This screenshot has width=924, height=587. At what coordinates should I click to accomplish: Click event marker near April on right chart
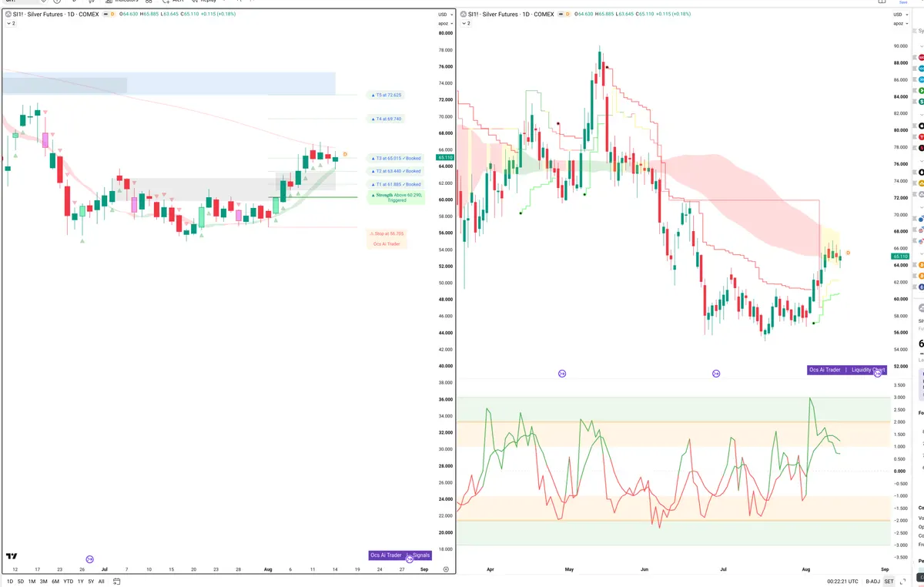(x=562, y=373)
